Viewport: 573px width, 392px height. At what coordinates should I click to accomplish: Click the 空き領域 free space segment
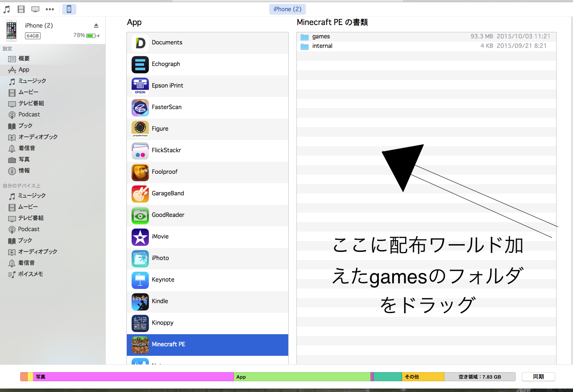tap(480, 376)
